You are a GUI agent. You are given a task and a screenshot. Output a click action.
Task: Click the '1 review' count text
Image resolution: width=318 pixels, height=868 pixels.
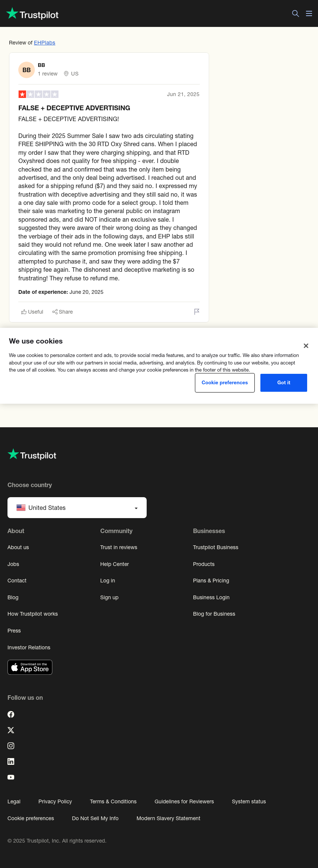48,74
